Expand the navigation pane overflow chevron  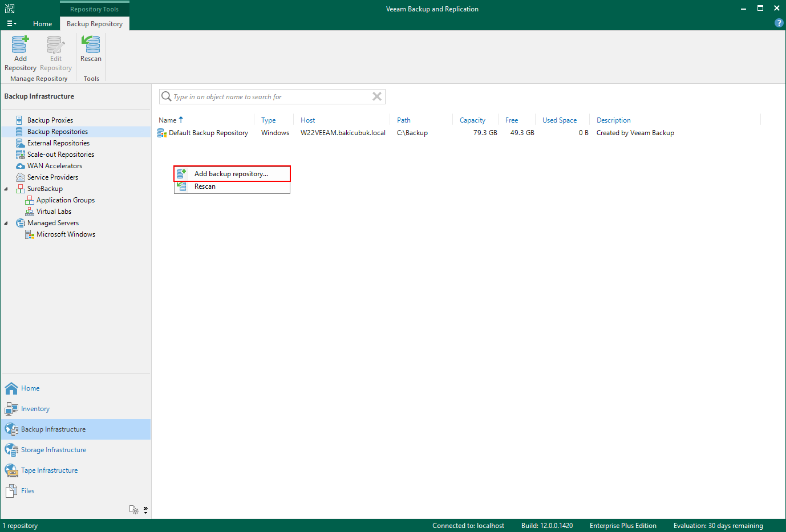click(145, 510)
